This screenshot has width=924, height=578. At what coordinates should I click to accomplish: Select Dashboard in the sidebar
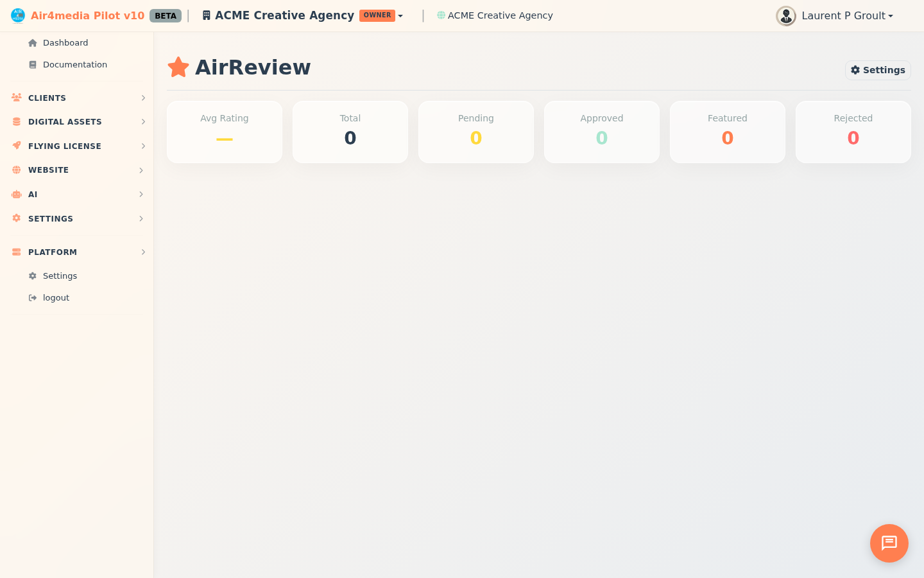click(x=65, y=42)
